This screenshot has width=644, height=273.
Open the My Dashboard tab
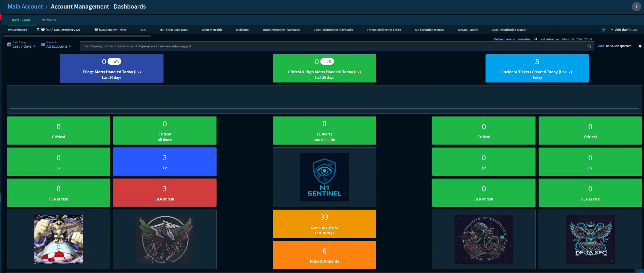click(17, 30)
